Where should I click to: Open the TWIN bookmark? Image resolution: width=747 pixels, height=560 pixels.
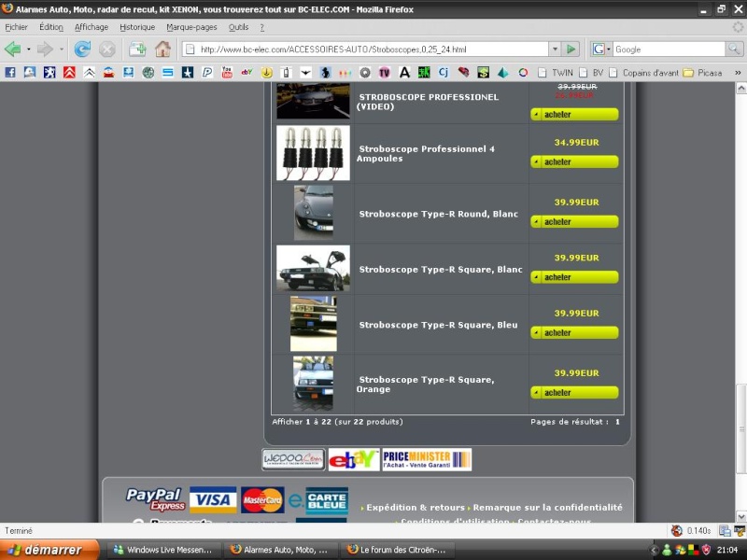[x=556, y=73]
